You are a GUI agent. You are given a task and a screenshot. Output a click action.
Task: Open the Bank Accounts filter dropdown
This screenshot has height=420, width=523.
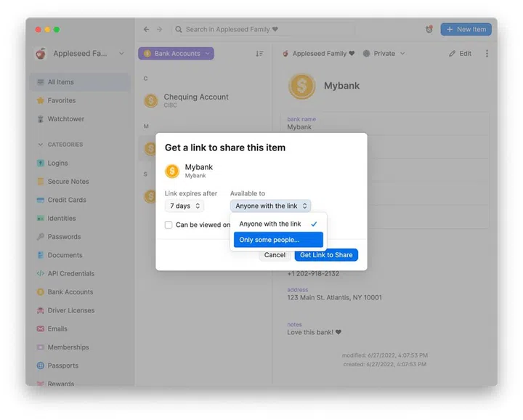pos(176,54)
